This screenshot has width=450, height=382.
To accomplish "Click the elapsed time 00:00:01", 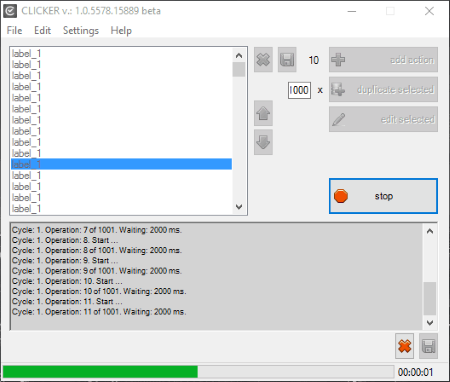I will click(415, 372).
